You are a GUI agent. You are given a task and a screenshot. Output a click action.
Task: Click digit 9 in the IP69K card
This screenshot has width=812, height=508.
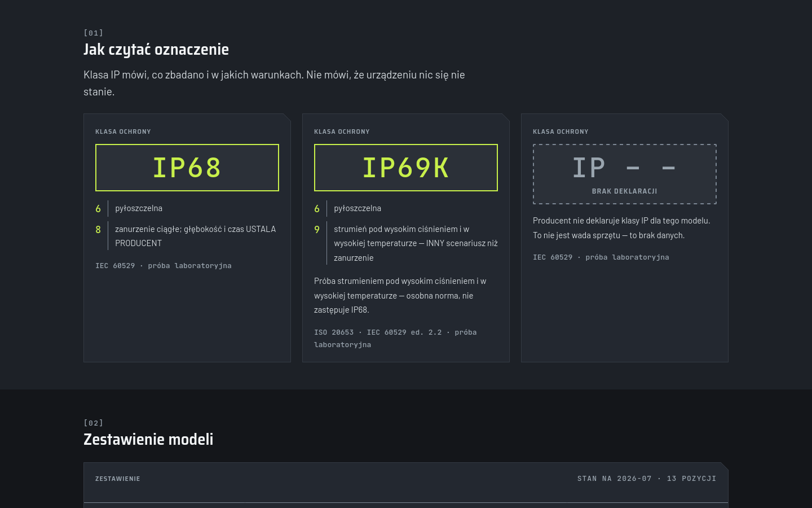click(x=317, y=230)
